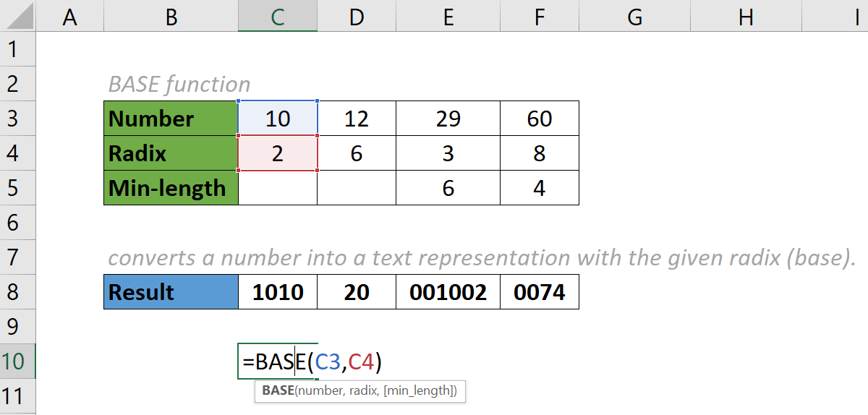
Task: Click the green Radix label cell
Action: pyautogui.click(x=171, y=153)
